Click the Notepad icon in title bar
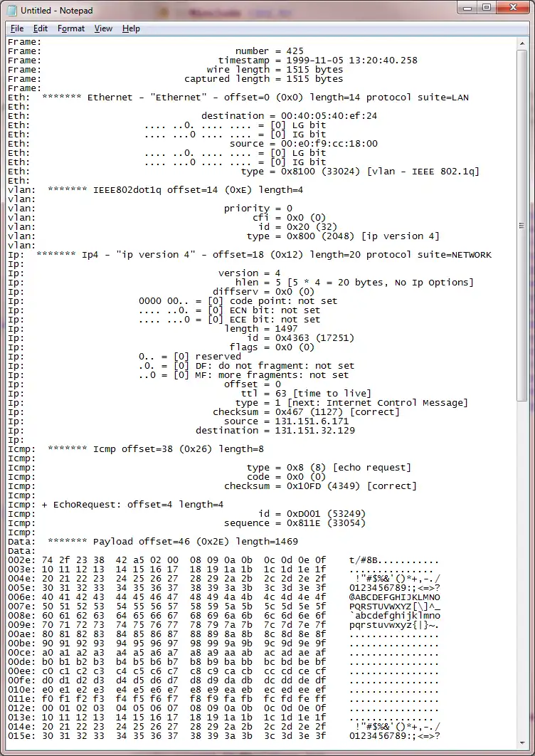 click(13, 10)
